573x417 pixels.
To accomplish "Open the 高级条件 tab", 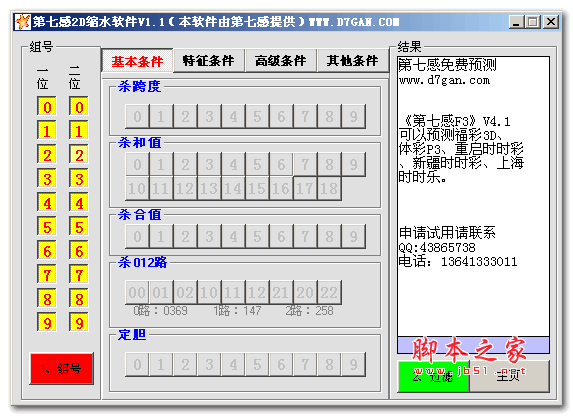I will (280, 61).
